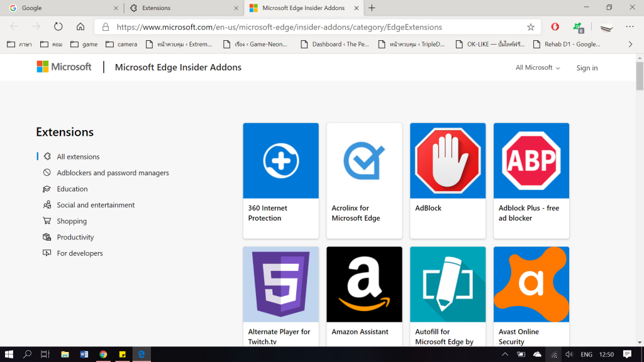Open the red Opera-style extension icon
The image size is (644, 362).
[x=555, y=27]
